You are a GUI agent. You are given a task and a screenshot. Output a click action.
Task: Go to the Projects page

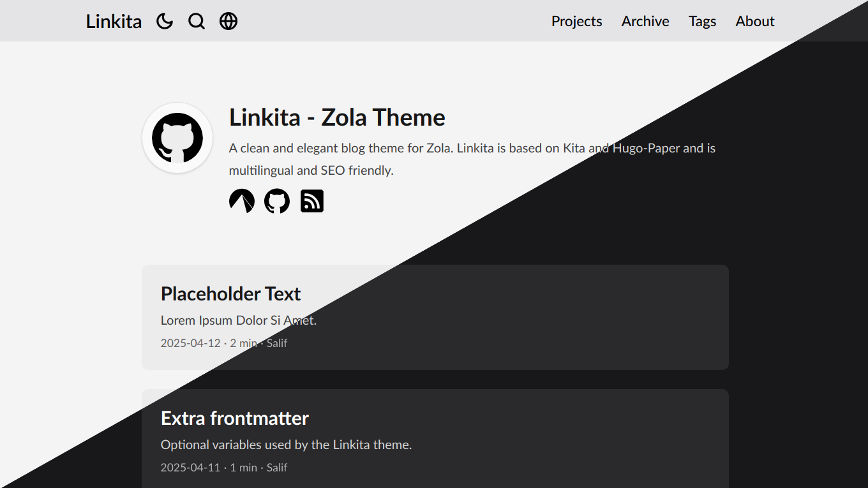click(x=576, y=22)
